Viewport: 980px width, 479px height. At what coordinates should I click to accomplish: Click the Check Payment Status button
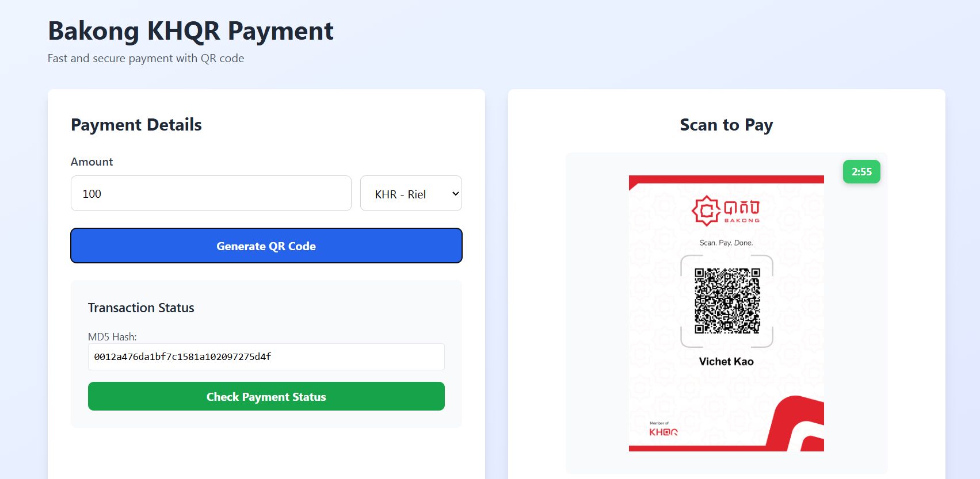266,396
